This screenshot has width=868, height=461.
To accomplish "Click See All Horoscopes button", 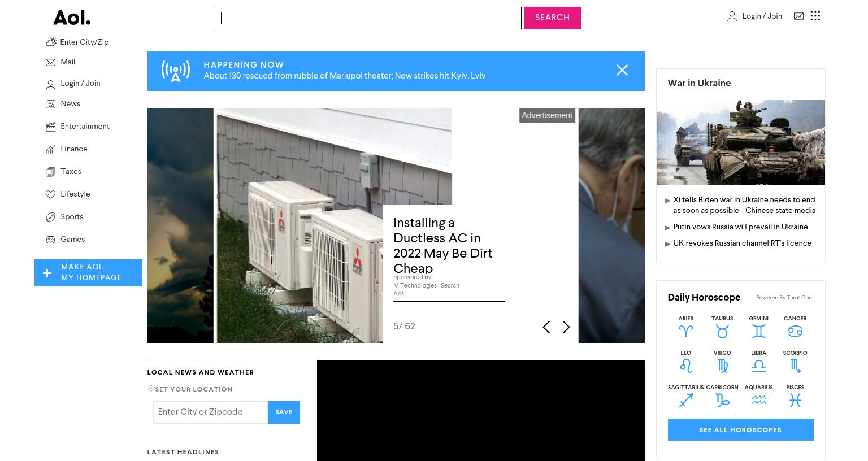I will click(x=740, y=430).
